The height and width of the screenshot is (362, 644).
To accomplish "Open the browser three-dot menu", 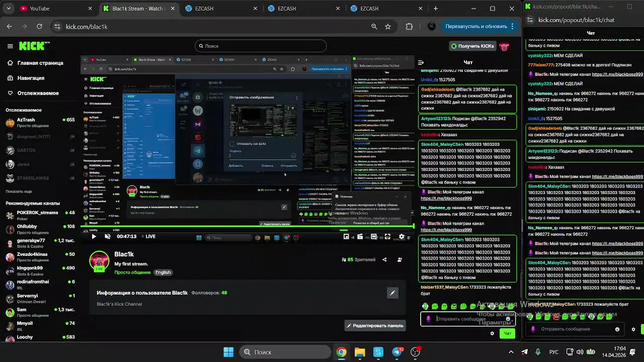I will [x=512, y=27].
